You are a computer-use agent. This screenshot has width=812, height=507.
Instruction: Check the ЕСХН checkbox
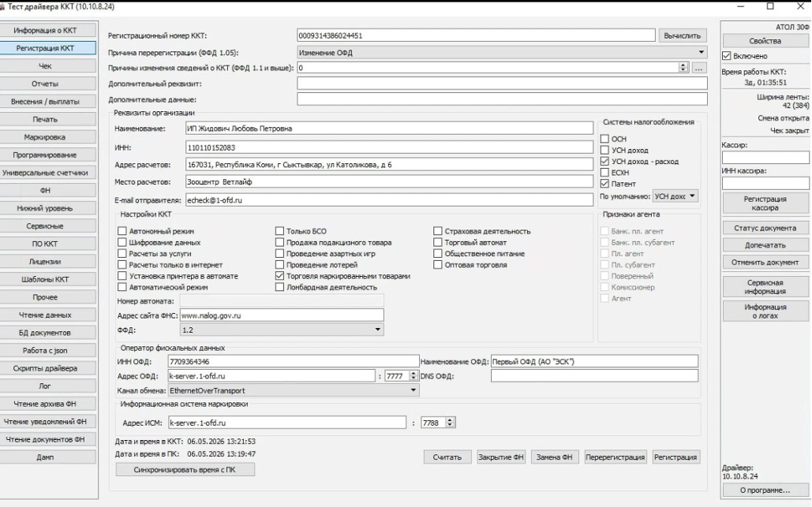pyautogui.click(x=604, y=172)
